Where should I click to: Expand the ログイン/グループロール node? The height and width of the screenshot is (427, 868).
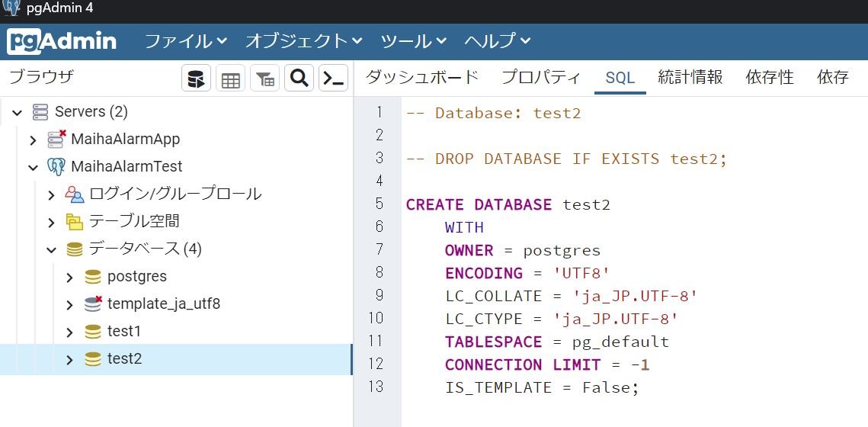52,194
